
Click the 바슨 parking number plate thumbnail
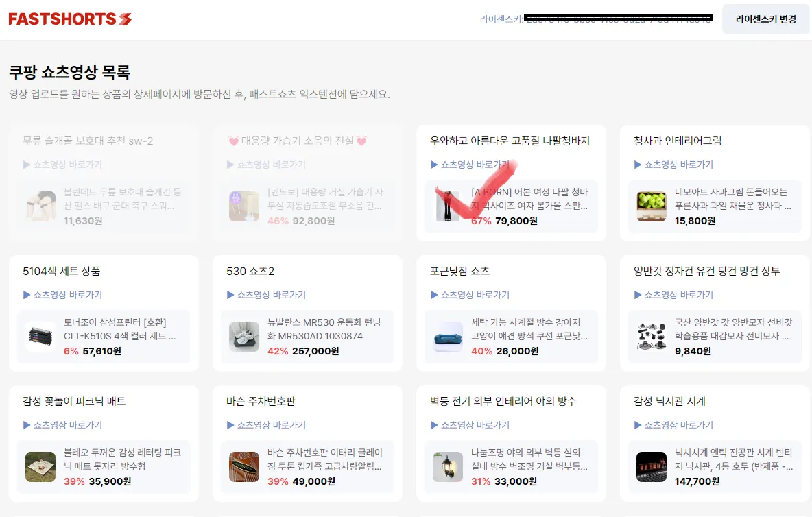tap(244, 468)
